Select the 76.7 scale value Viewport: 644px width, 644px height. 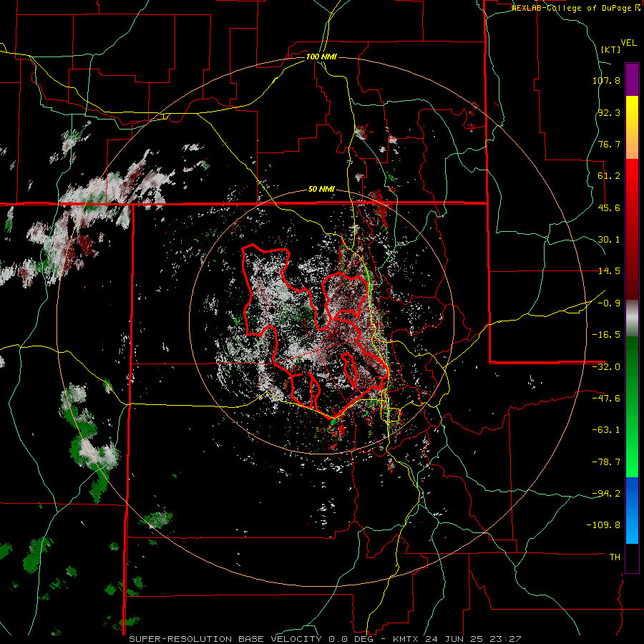(609, 144)
